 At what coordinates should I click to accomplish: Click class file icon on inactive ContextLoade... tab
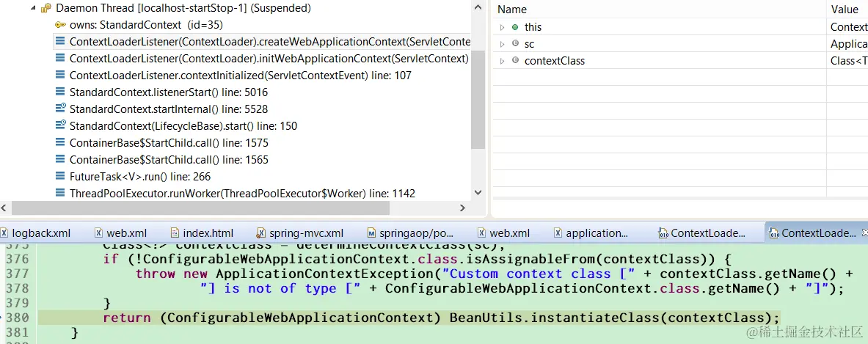click(x=664, y=233)
